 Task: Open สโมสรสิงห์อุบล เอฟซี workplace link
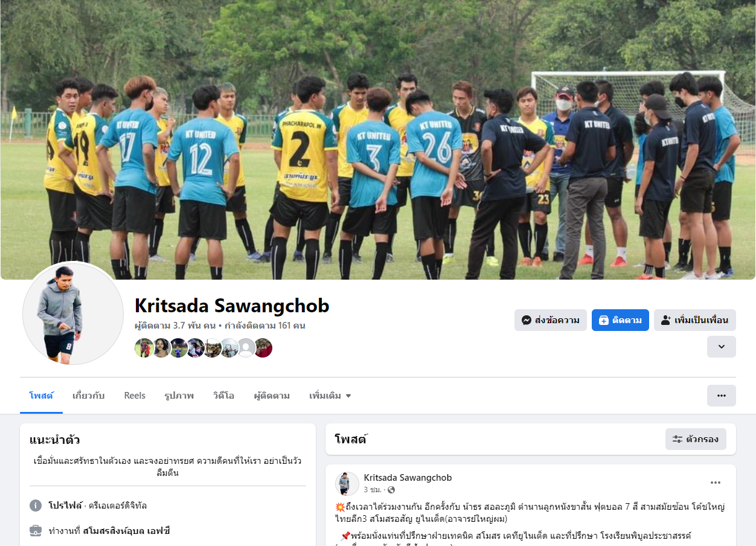coord(127,531)
